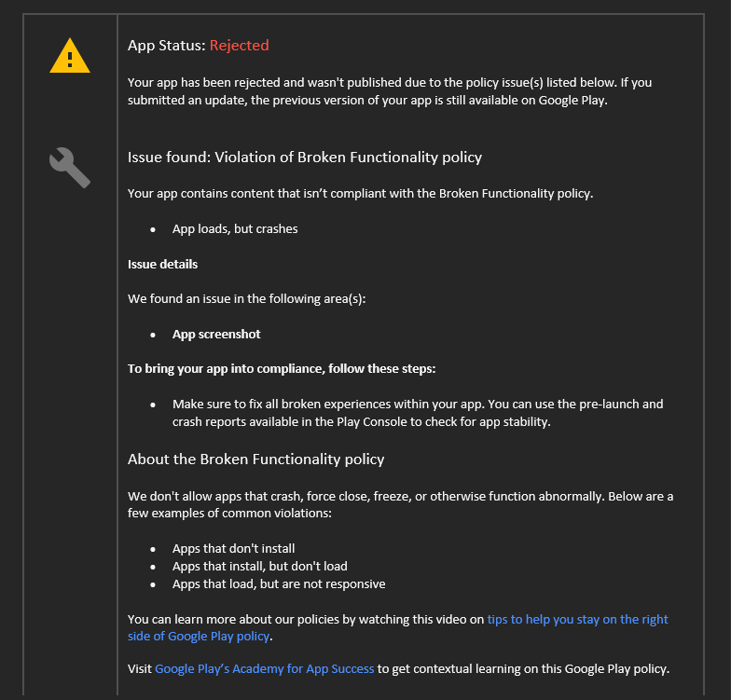
Task: Open Google Play's Academy for App Success link
Action: [265, 669]
